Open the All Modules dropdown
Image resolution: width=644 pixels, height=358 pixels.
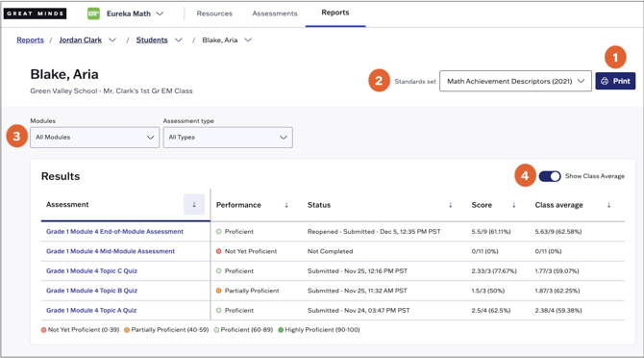[94, 138]
